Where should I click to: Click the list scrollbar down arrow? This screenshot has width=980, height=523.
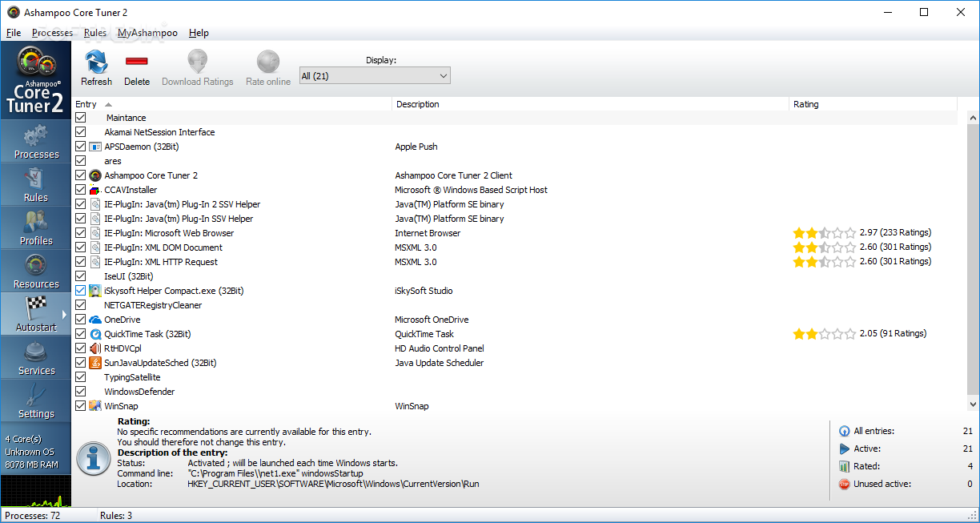pyautogui.click(x=973, y=405)
